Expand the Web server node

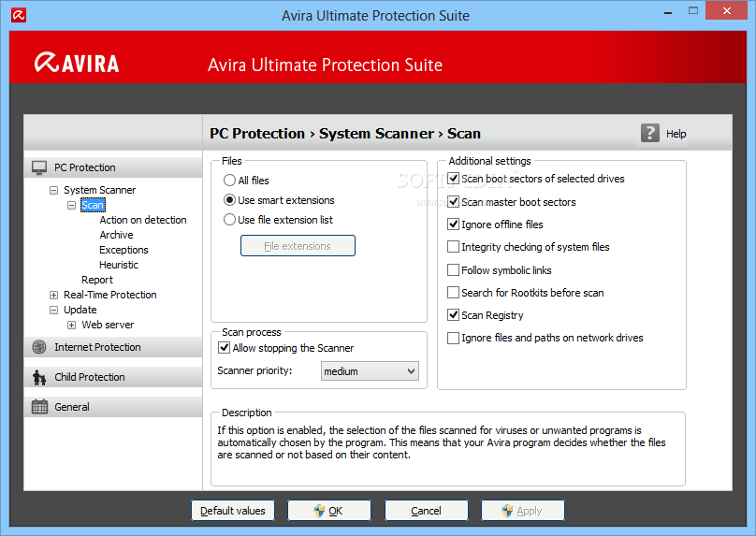click(71, 325)
